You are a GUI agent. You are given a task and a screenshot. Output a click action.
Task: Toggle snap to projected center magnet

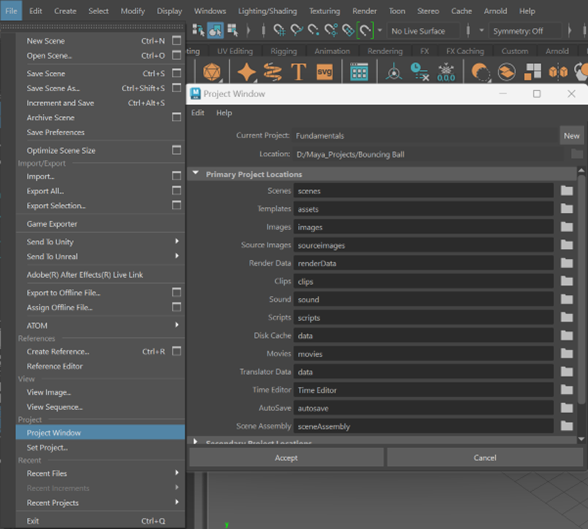click(331, 30)
